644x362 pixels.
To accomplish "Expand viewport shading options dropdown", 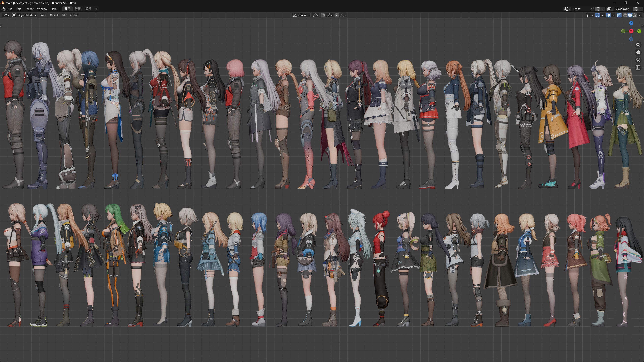I will 639,15.
